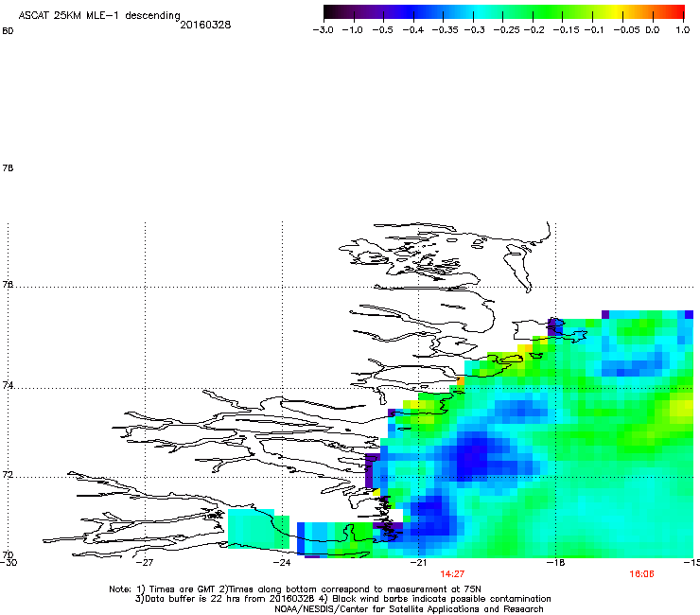Click the -18 longitude axis label
The height and width of the screenshot is (615, 700).
click(x=556, y=563)
